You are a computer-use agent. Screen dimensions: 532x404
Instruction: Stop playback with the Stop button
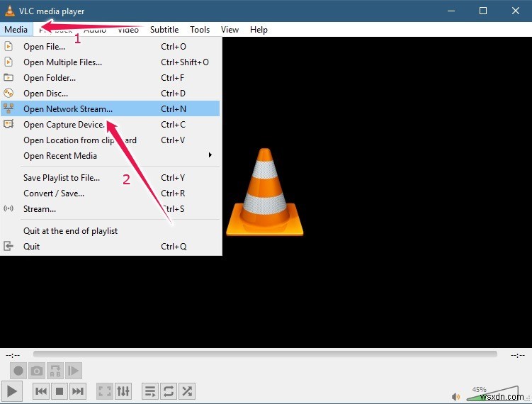point(60,391)
